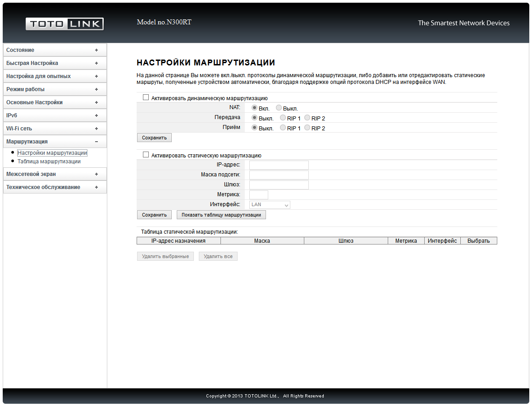Open Настройки маршрутизации submenu link
This screenshot has width=532, height=406.
[x=52, y=153]
